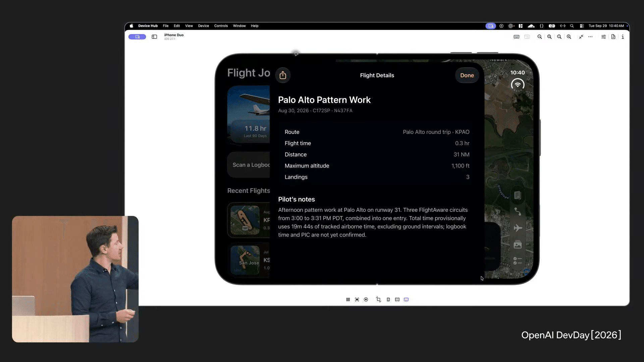Open the Window menu

coord(239,26)
